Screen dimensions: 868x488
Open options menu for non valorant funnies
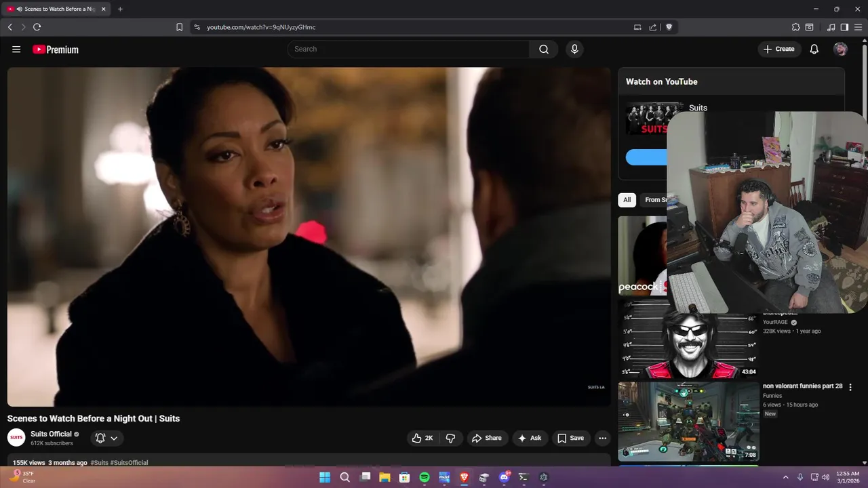point(850,387)
